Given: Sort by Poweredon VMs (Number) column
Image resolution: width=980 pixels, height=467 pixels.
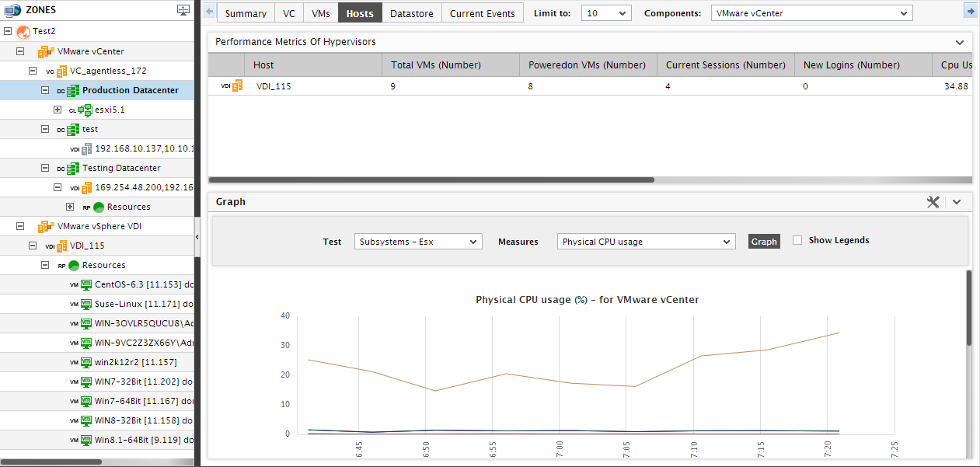Looking at the screenshot, I should pyautogui.click(x=588, y=65).
